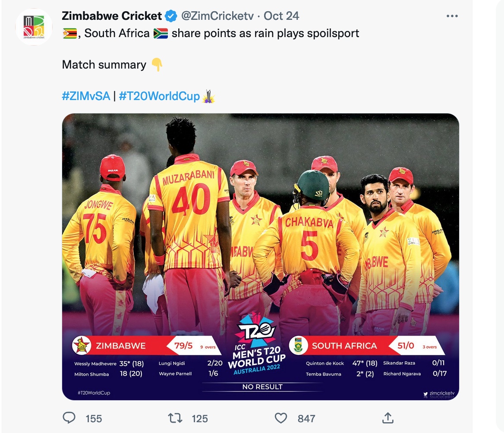The height and width of the screenshot is (433, 504).
Task: Click the 125 retweets count
Action: pos(200,418)
